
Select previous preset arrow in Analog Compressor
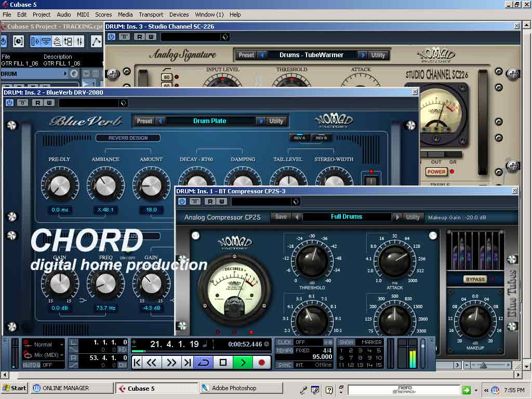(298, 217)
